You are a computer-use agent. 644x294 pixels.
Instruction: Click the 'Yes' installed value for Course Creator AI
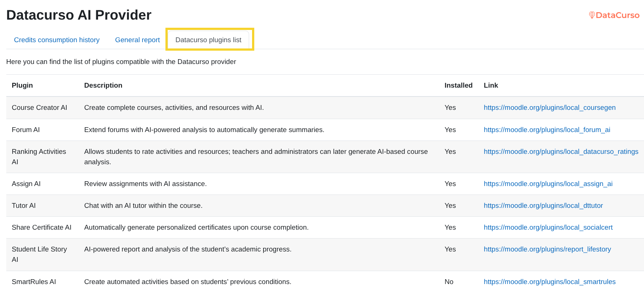point(450,108)
